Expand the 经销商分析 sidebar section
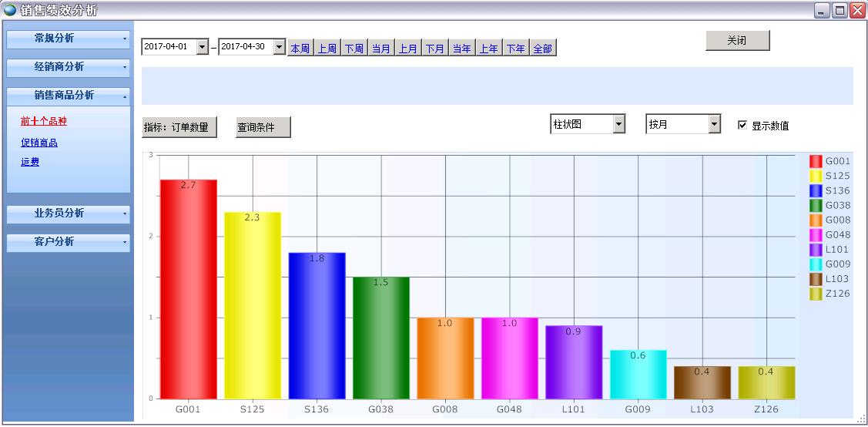This screenshot has height=427, width=868. coord(68,67)
